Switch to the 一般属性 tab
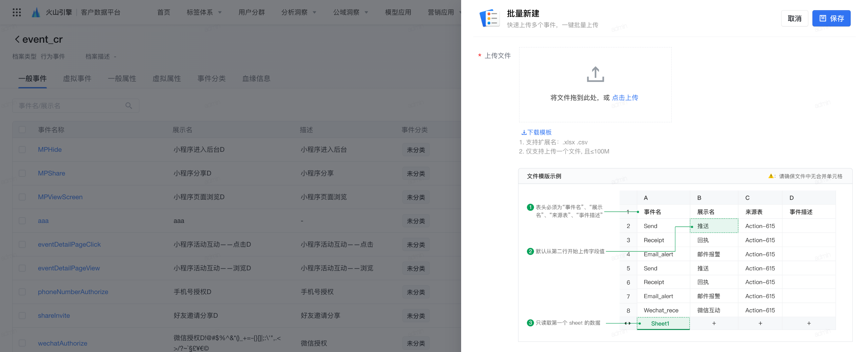 122,79
